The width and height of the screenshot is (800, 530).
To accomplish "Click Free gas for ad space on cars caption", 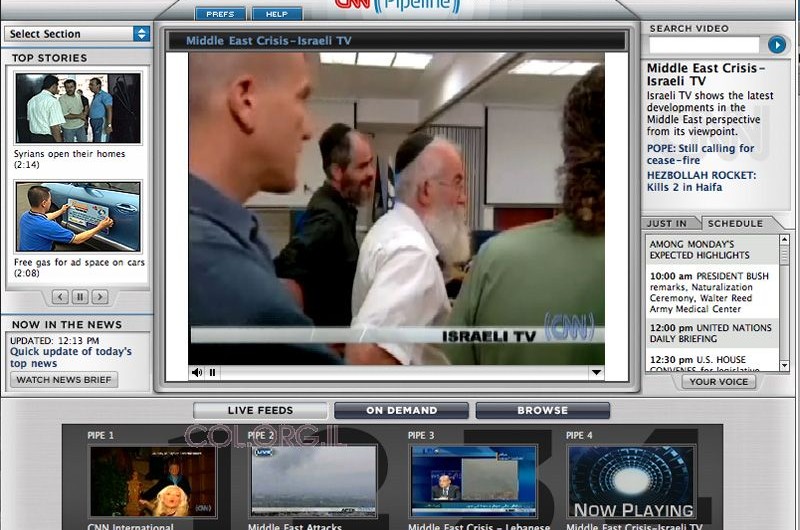I will tap(79, 267).
